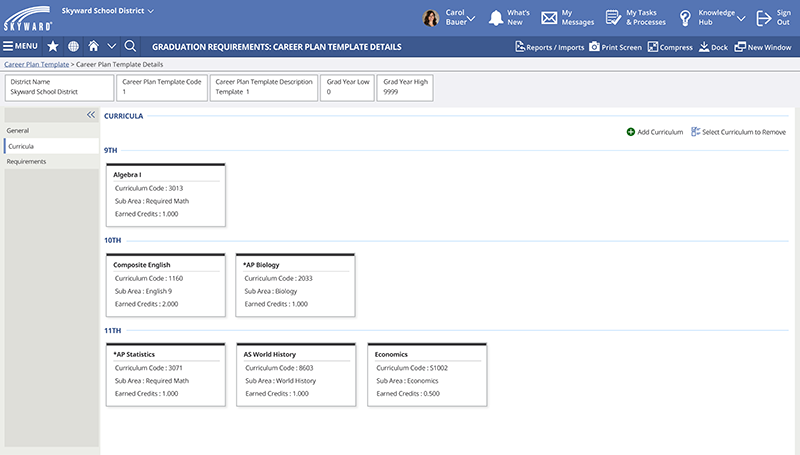Follow the Career Plan Template breadcrumb link

coord(37,64)
